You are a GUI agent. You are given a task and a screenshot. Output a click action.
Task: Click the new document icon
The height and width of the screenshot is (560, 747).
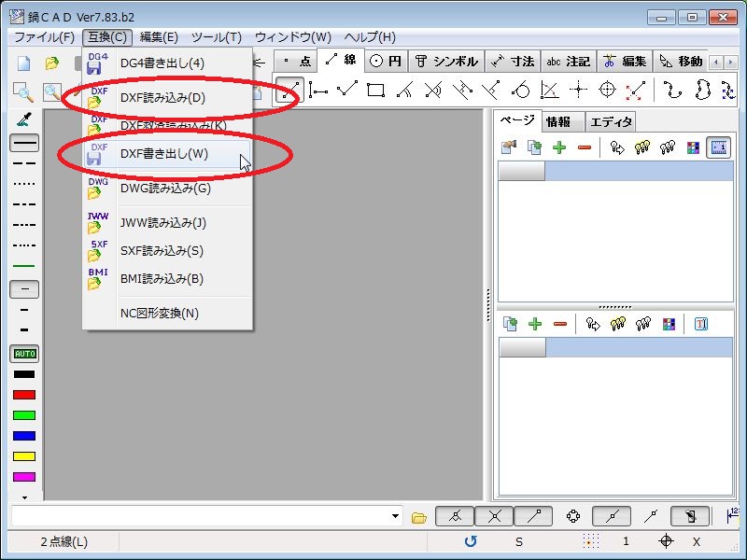click(24, 63)
